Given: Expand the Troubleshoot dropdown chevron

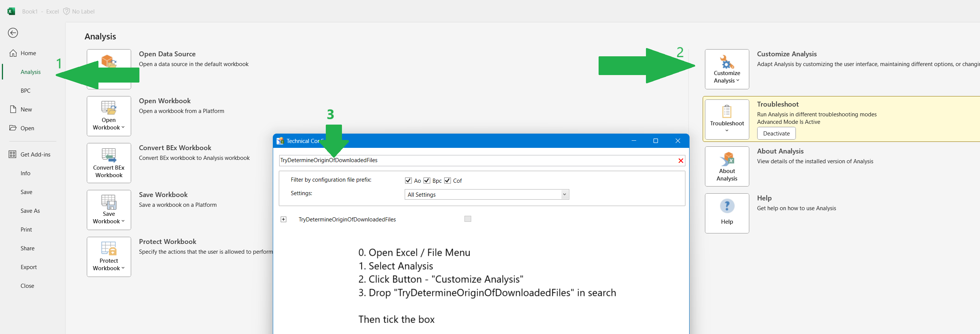Looking at the screenshot, I should [x=727, y=131].
